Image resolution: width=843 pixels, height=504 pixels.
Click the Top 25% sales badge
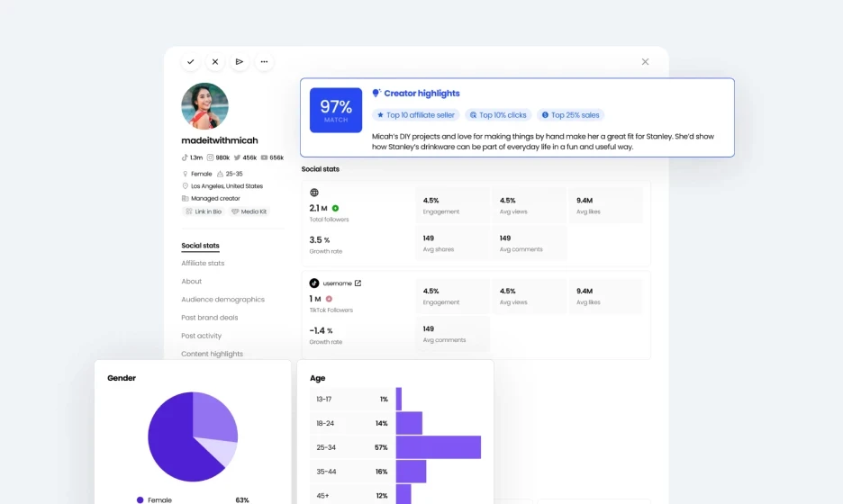[571, 115]
